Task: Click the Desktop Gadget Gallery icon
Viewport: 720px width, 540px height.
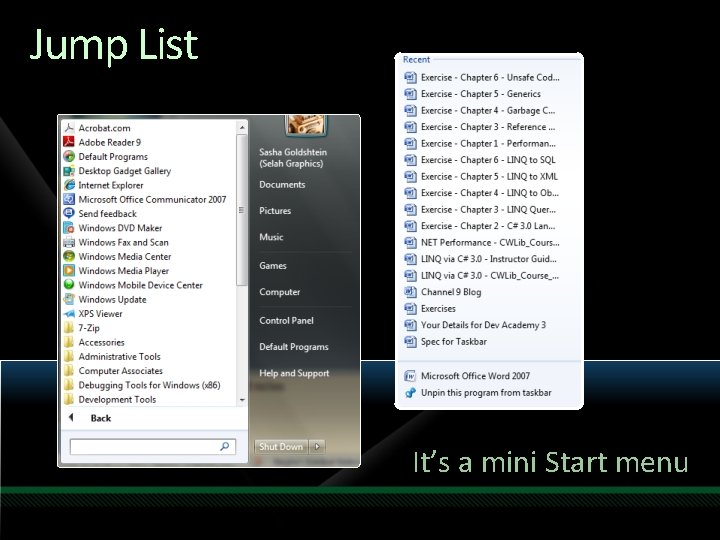Action: pyautogui.click(x=69, y=170)
